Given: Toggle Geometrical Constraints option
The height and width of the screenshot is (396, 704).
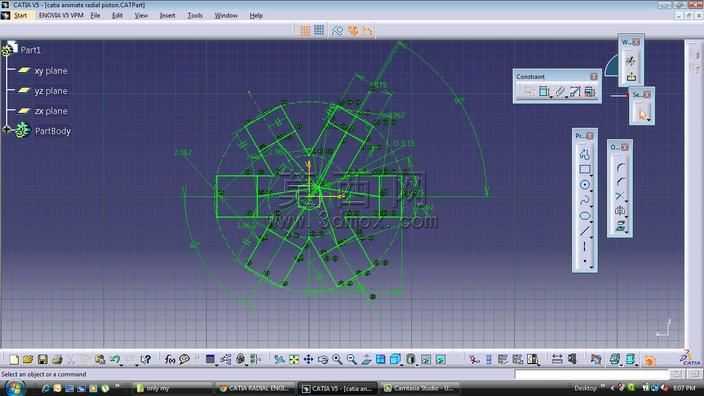Looking at the screenshot, I should 353,31.
